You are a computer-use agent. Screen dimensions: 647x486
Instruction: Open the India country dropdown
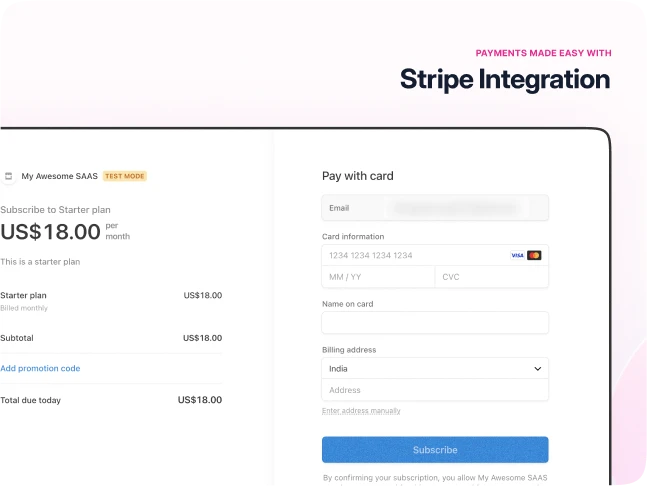(435, 369)
